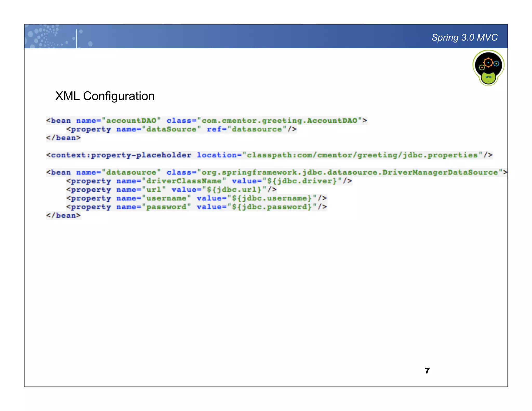Click the Spring 3.0 MVC header text
Viewport: 532px width, 411px height.
[464, 38]
